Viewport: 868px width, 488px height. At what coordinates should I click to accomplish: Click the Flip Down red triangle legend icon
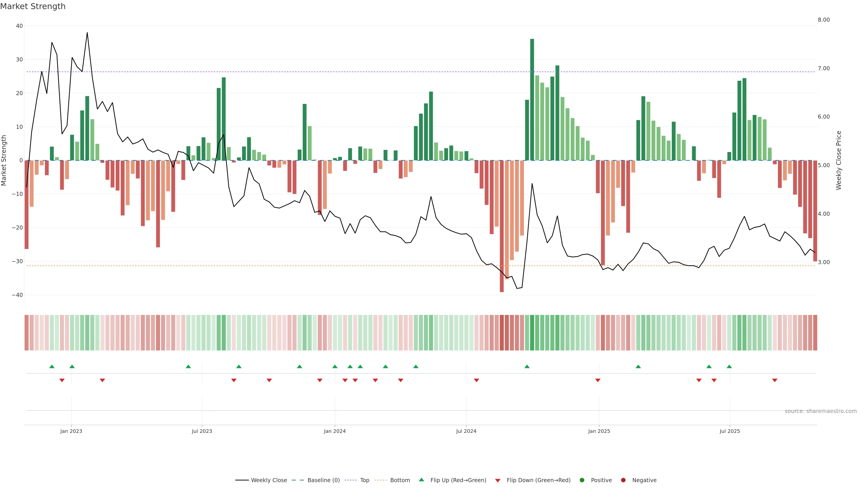tap(498, 481)
